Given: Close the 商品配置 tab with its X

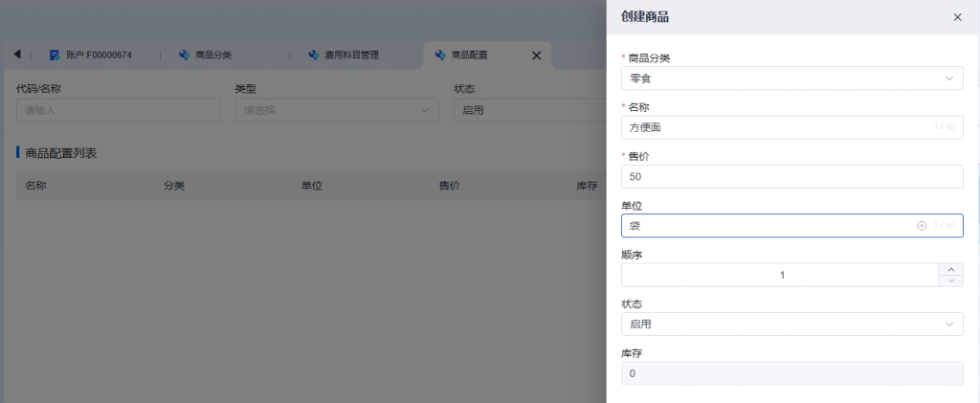Looking at the screenshot, I should pos(536,56).
